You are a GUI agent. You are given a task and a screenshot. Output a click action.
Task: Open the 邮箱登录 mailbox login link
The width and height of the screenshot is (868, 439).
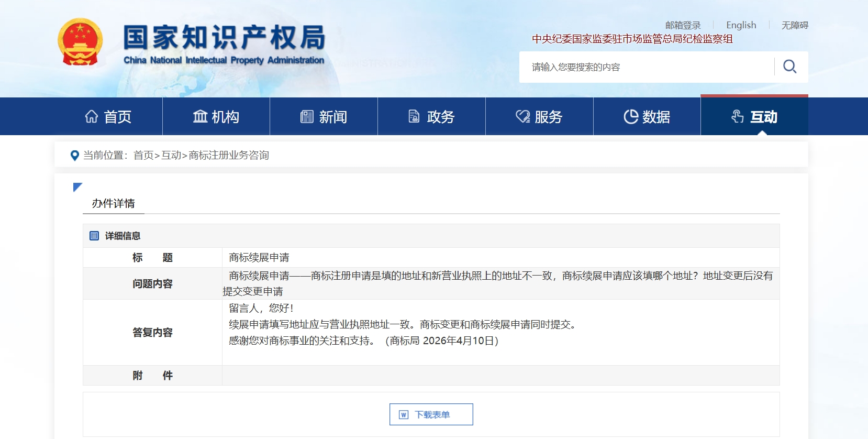pyautogui.click(x=683, y=25)
